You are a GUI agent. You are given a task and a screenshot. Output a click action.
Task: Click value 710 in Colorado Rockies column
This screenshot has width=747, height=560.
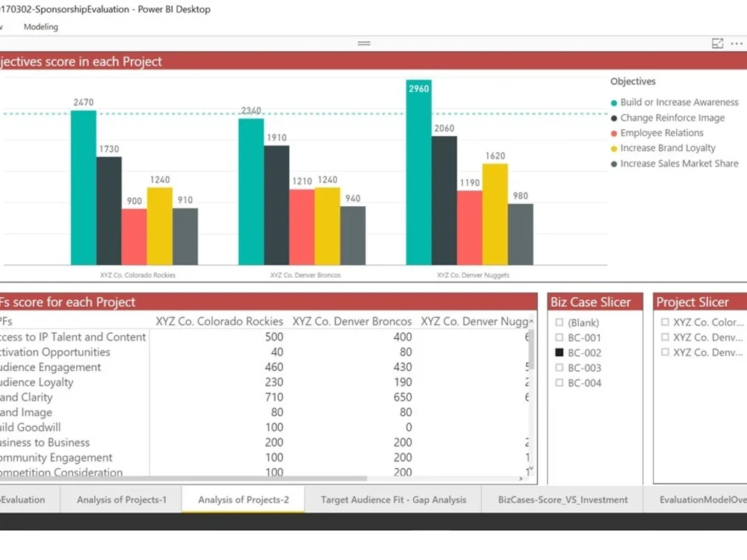click(x=274, y=397)
